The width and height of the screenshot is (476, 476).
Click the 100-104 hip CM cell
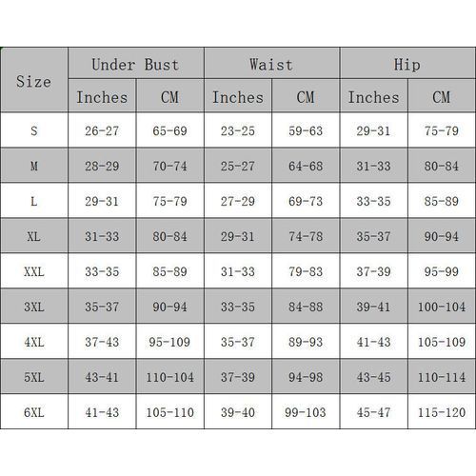point(442,307)
